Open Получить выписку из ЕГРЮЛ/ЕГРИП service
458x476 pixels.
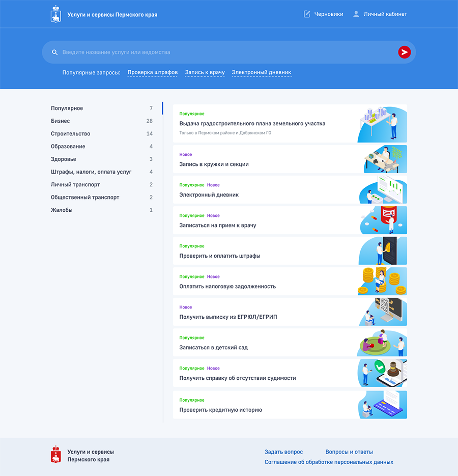[228, 317]
